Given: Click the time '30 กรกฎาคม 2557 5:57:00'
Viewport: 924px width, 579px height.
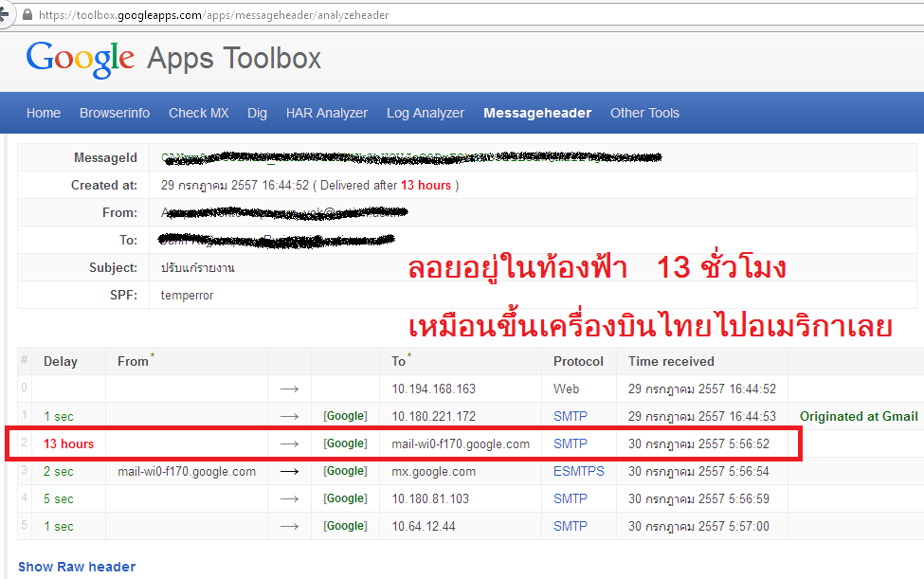Looking at the screenshot, I should (x=698, y=526).
